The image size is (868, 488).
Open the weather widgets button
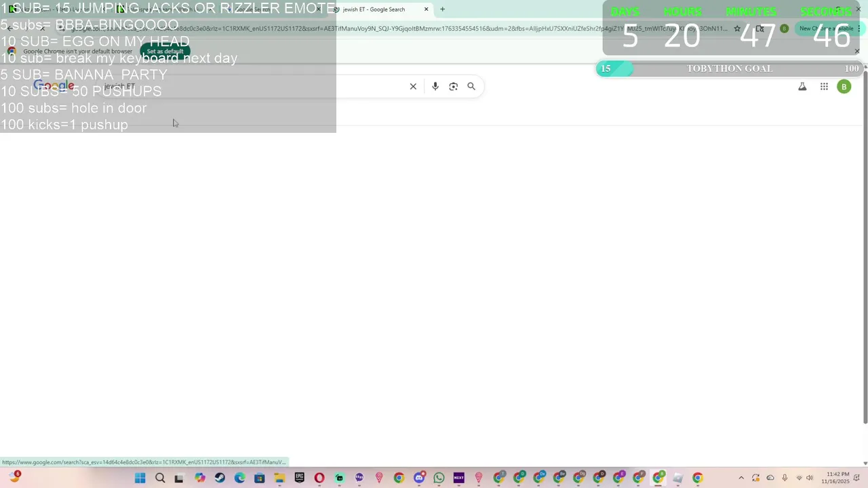coord(15,478)
